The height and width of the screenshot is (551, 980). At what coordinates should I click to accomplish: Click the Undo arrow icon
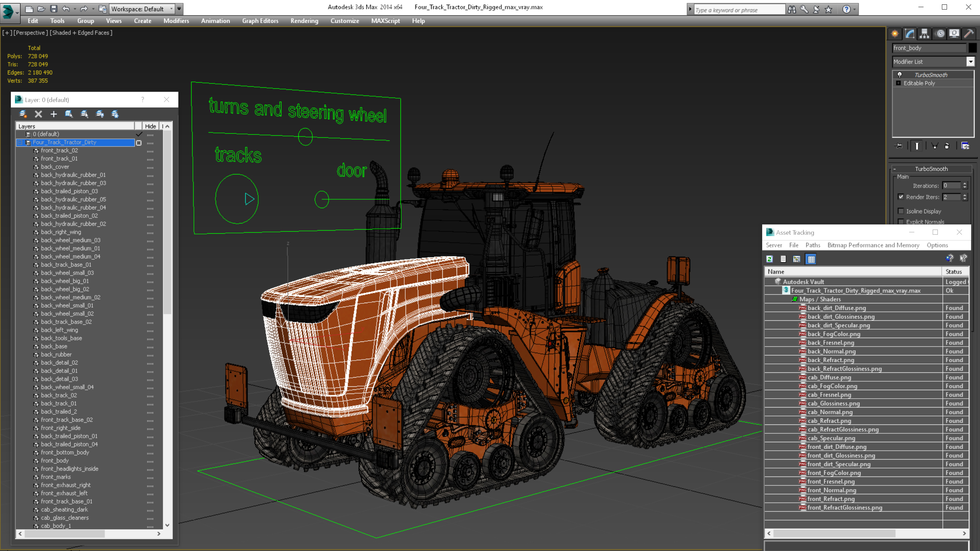coord(66,9)
